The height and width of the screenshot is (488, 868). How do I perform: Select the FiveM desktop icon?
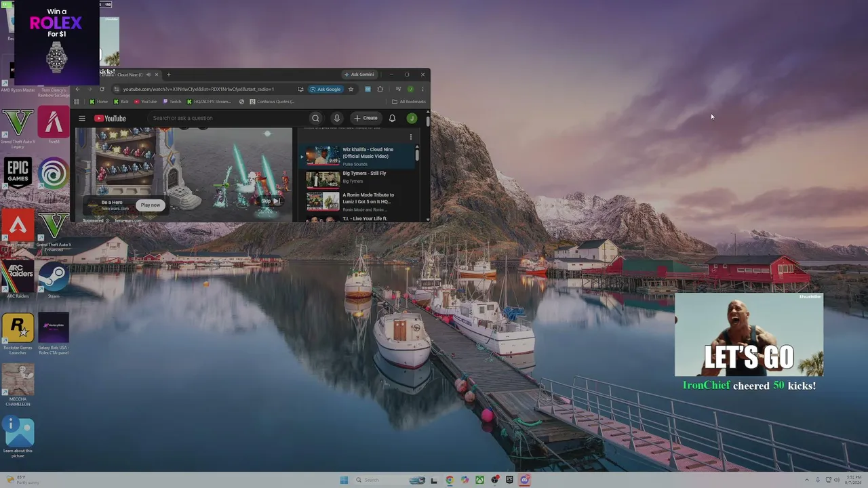tap(54, 125)
